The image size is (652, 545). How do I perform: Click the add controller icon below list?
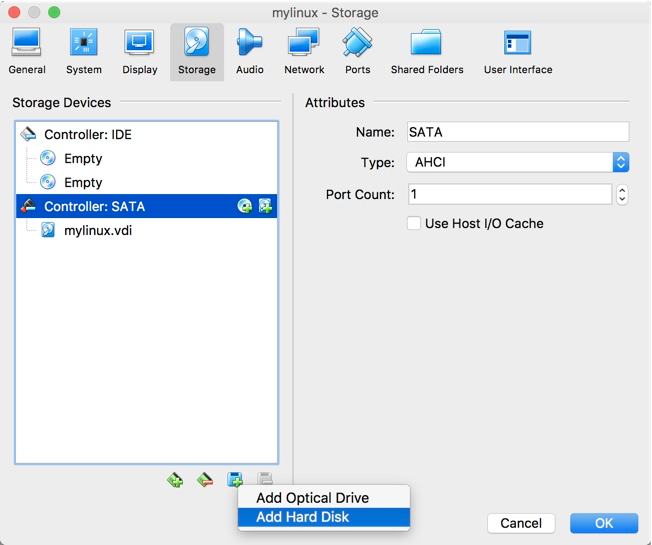[x=175, y=480]
